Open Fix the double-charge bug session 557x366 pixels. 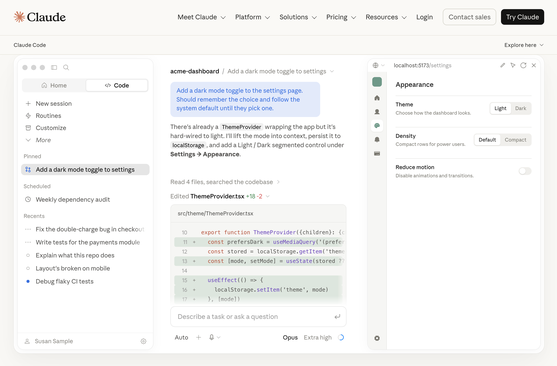tap(85, 229)
